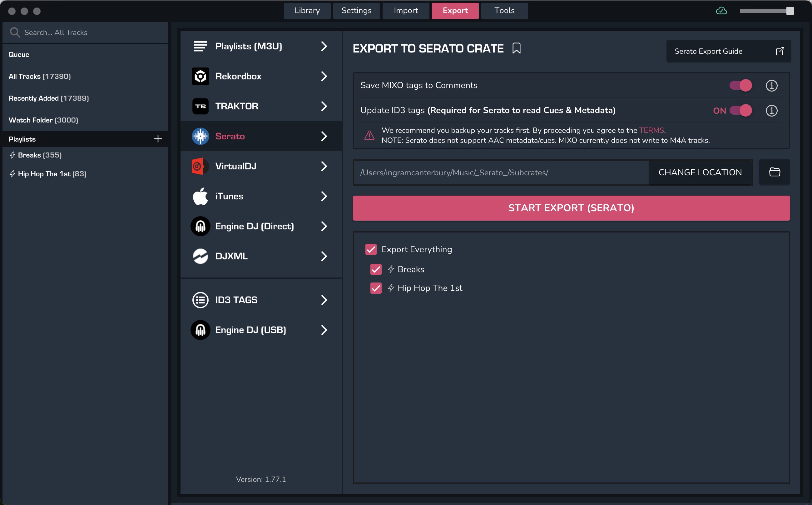This screenshot has width=812, height=505.
Task: Click info icon for Update ID3 tags
Action: [x=771, y=111]
